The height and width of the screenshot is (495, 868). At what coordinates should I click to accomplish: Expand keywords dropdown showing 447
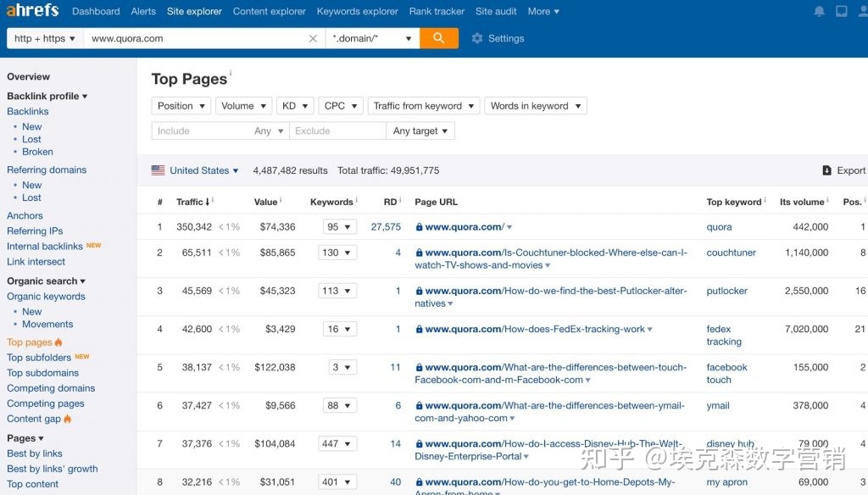[x=337, y=443]
